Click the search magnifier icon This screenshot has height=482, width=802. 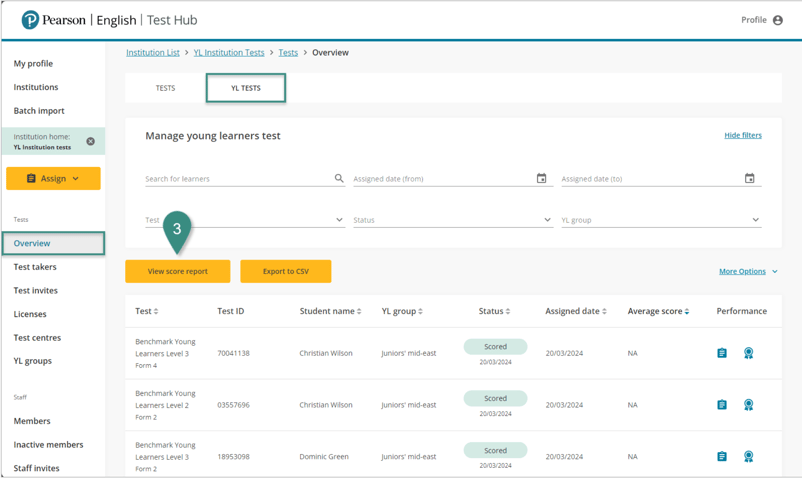(339, 179)
